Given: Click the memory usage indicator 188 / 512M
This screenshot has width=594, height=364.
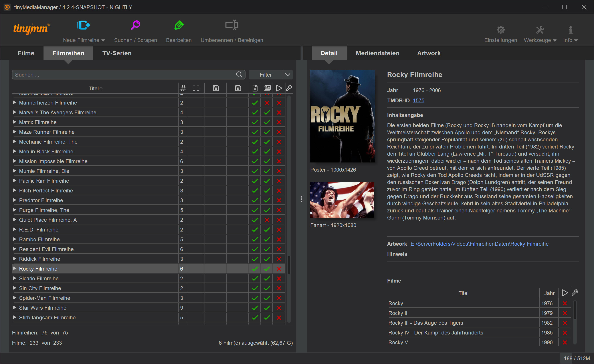Looking at the screenshot, I should (577, 358).
